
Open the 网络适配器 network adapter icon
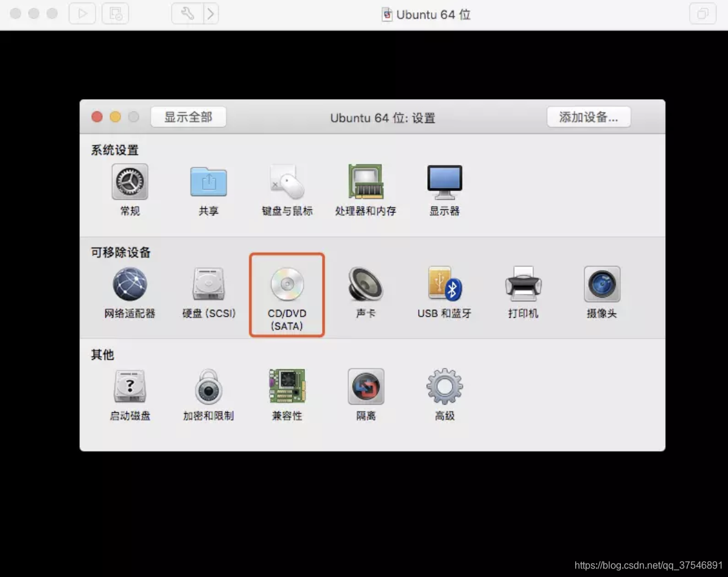click(x=130, y=284)
